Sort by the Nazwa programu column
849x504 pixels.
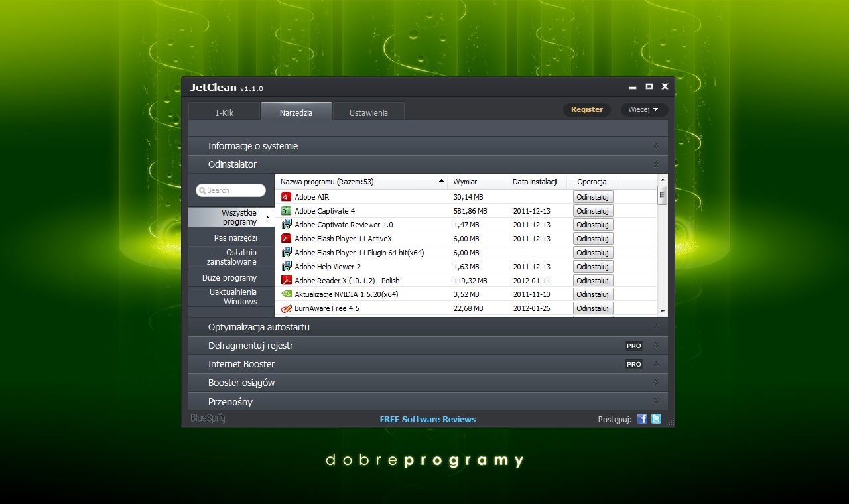[361, 182]
